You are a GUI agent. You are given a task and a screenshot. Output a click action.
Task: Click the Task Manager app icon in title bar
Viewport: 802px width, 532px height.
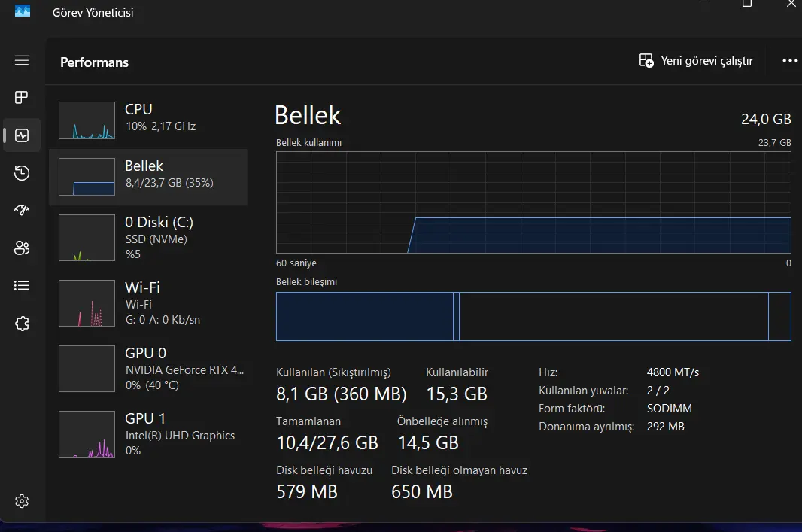(x=23, y=11)
